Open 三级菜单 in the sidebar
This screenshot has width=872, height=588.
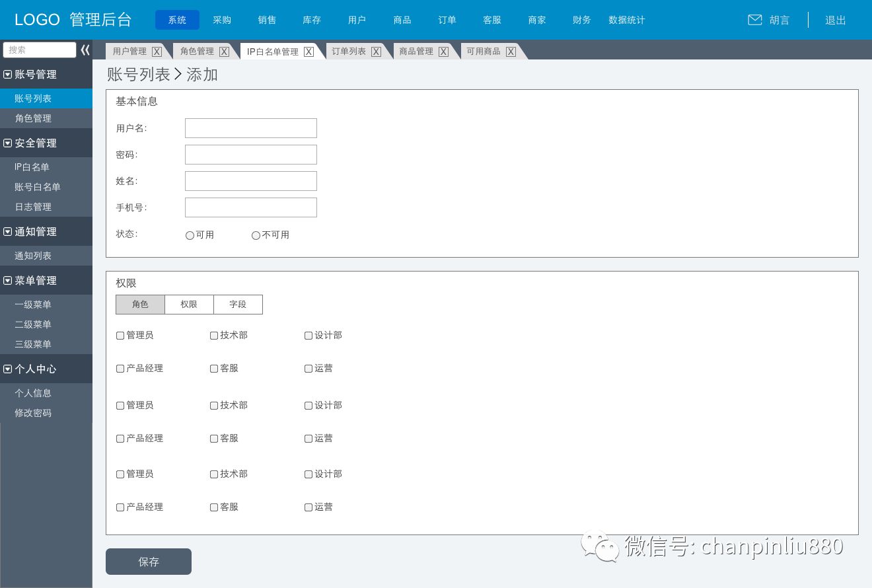[x=46, y=344]
